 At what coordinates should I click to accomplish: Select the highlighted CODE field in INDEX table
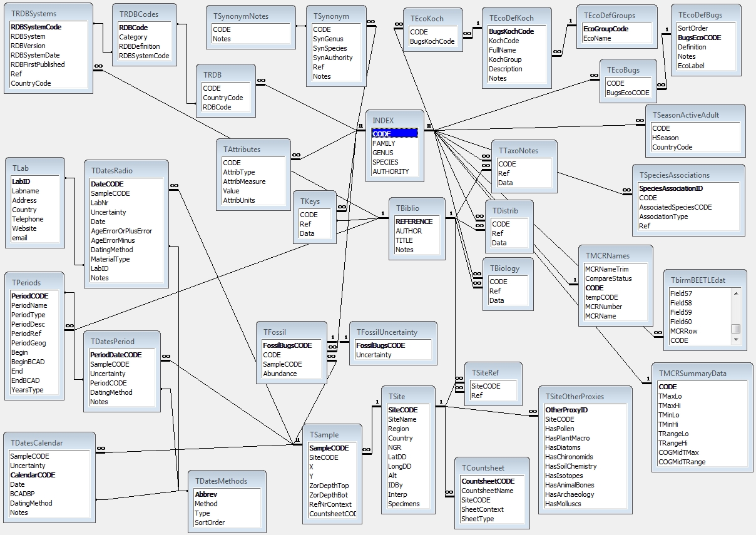(394, 134)
